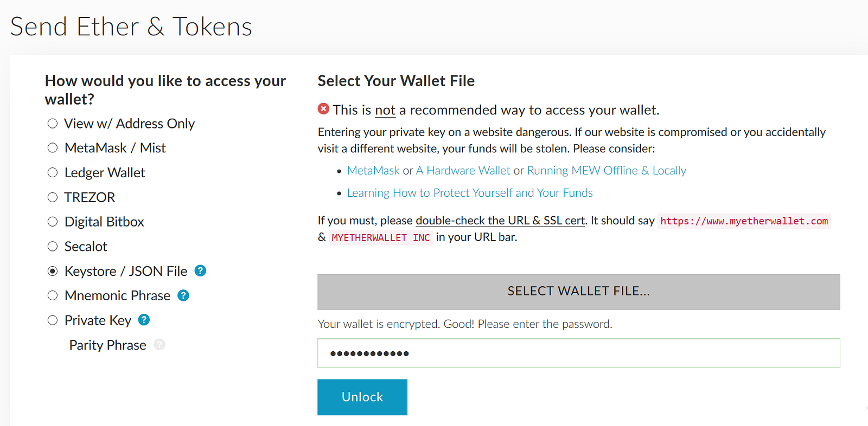Click faded help icon beside Parity Phrase
The height and width of the screenshot is (426, 868).
click(159, 345)
